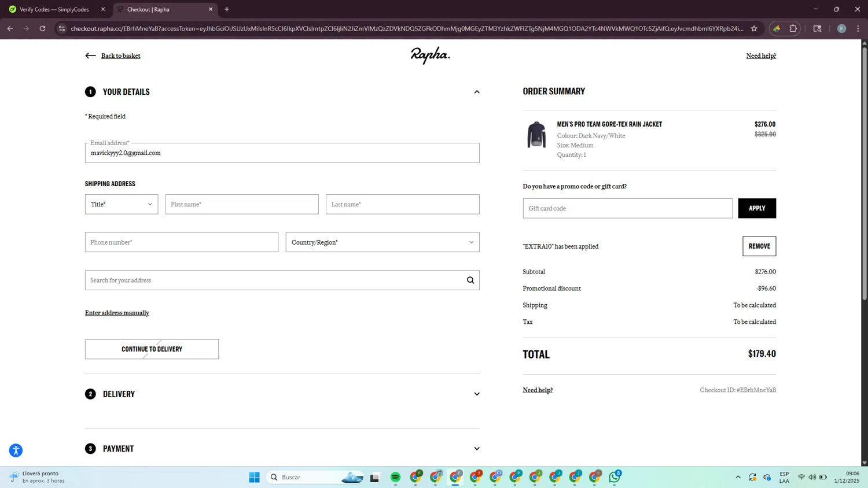Reload the checkout page

pos(42,28)
